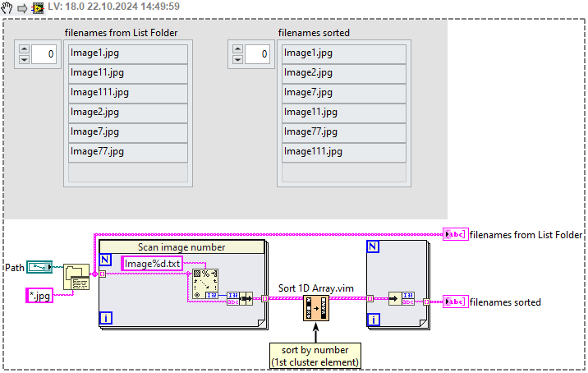Select Image1.jpg in the unsorted list
The height and width of the screenshot is (373, 588).
tap(128, 54)
